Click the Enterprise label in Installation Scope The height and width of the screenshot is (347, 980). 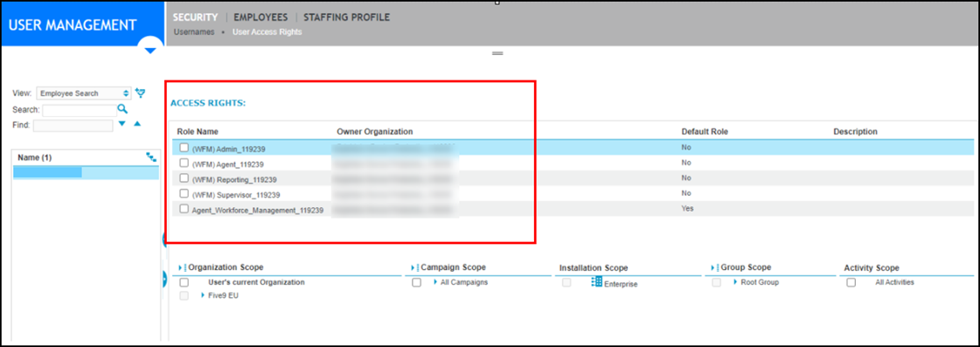pyautogui.click(x=621, y=284)
